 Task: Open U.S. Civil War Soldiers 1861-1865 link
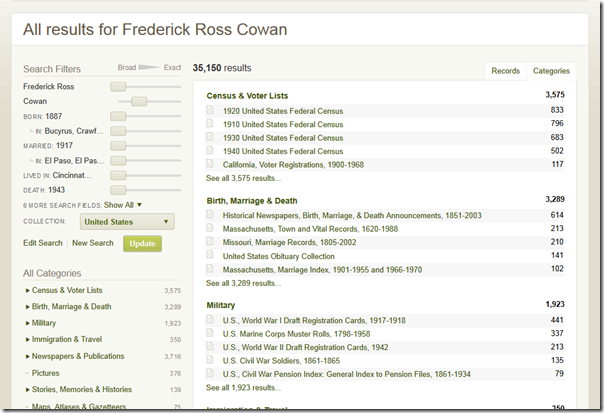281,361
